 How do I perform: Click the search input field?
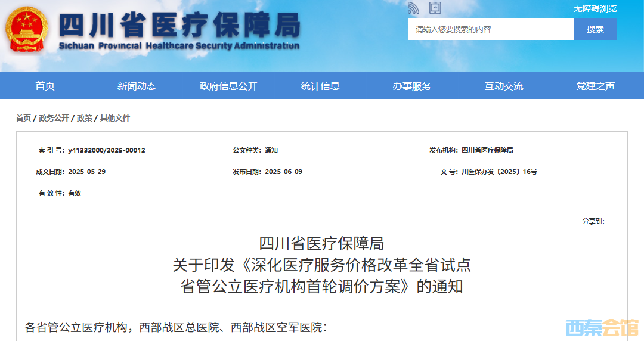pyautogui.click(x=490, y=29)
